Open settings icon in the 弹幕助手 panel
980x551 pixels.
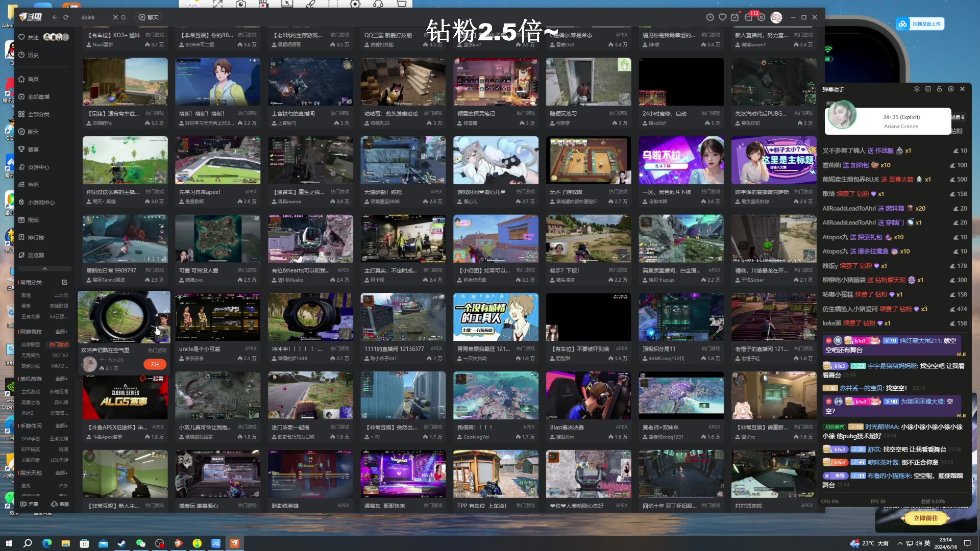click(950, 89)
